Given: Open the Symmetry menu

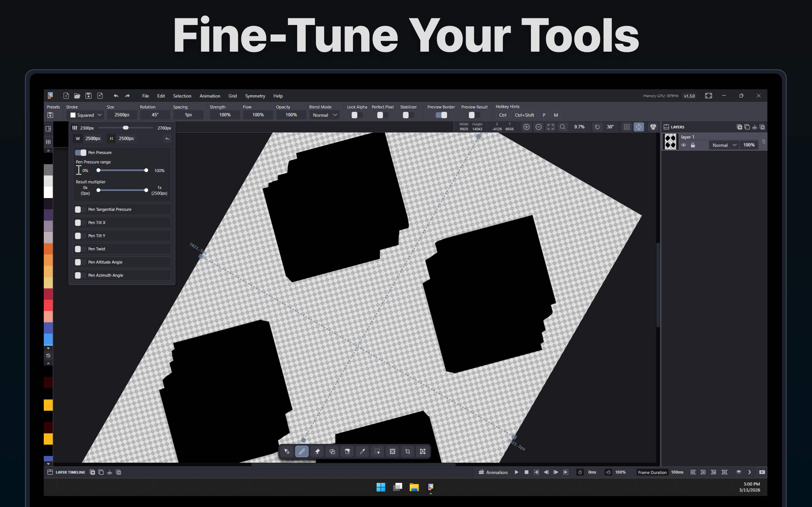Looking at the screenshot, I should pyautogui.click(x=255, y=96).
